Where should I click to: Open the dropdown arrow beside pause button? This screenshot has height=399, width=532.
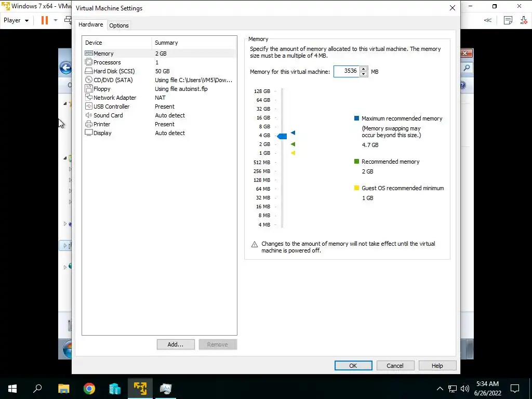[x=56, y=20]
